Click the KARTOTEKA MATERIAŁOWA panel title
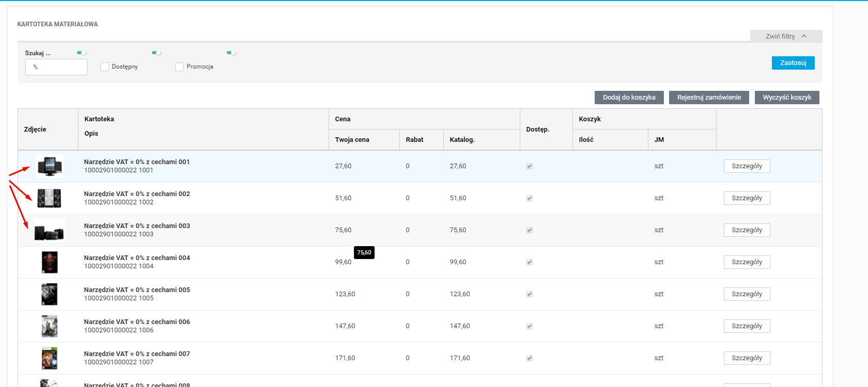 pyautogui.click(x=57, y=24)
